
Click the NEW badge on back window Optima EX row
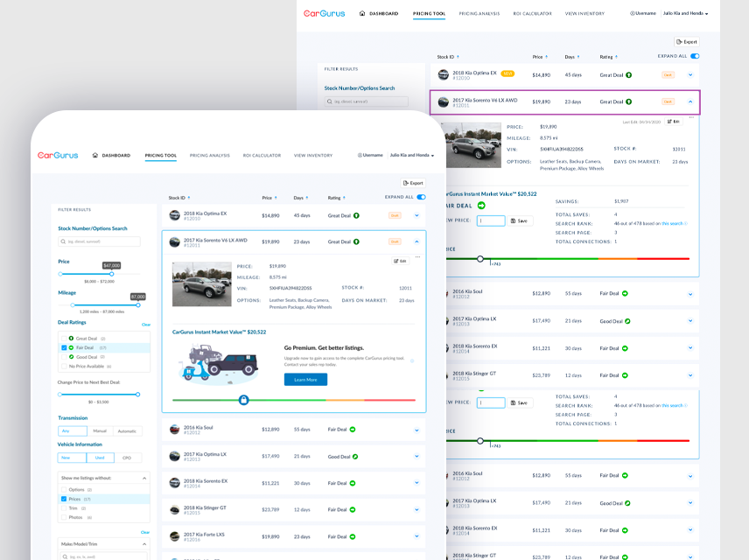pos(507,73)
